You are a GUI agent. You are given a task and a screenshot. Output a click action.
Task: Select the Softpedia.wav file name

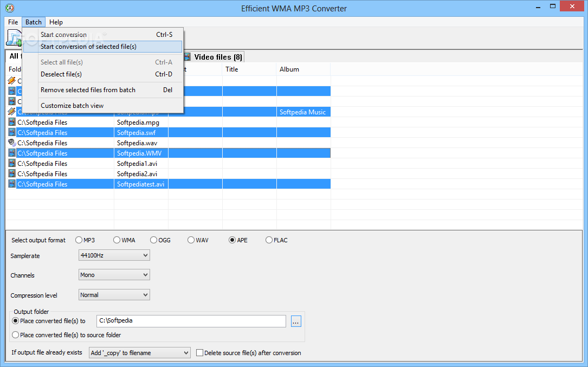(137, 143)
